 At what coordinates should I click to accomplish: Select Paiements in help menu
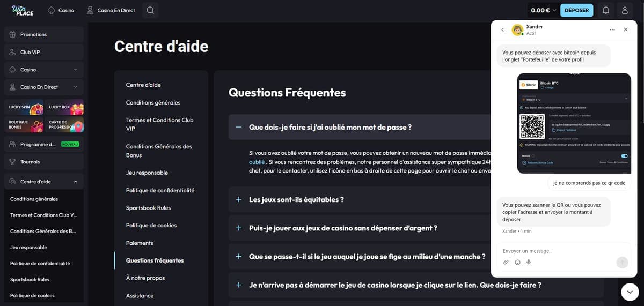point(140,243)
